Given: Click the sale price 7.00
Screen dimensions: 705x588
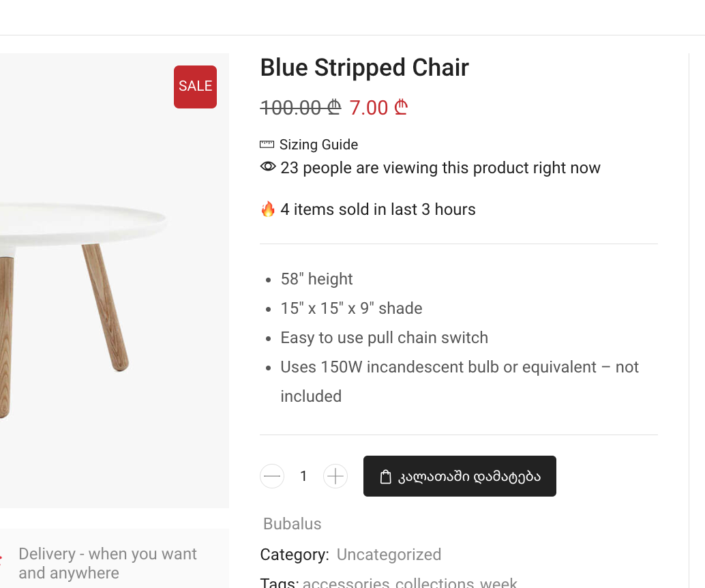Looking at the screenshot, I should pos(378,108).
